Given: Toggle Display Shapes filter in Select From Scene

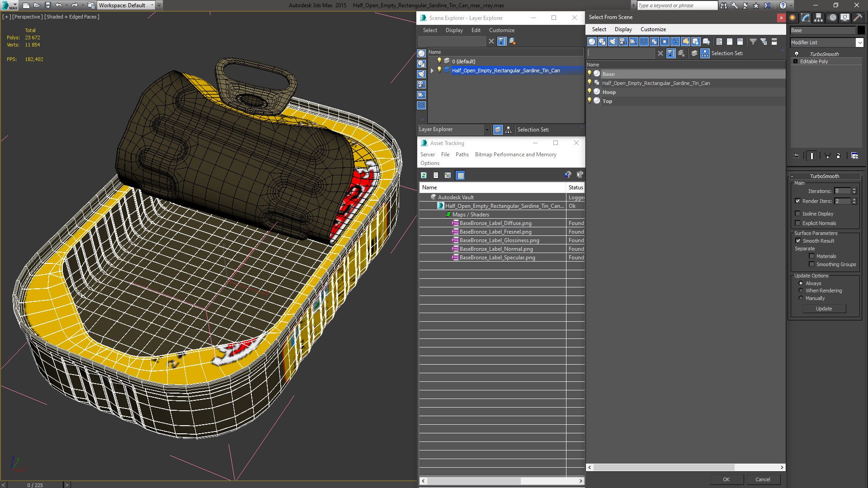Looking at the screenshot, I should point(602,42).
